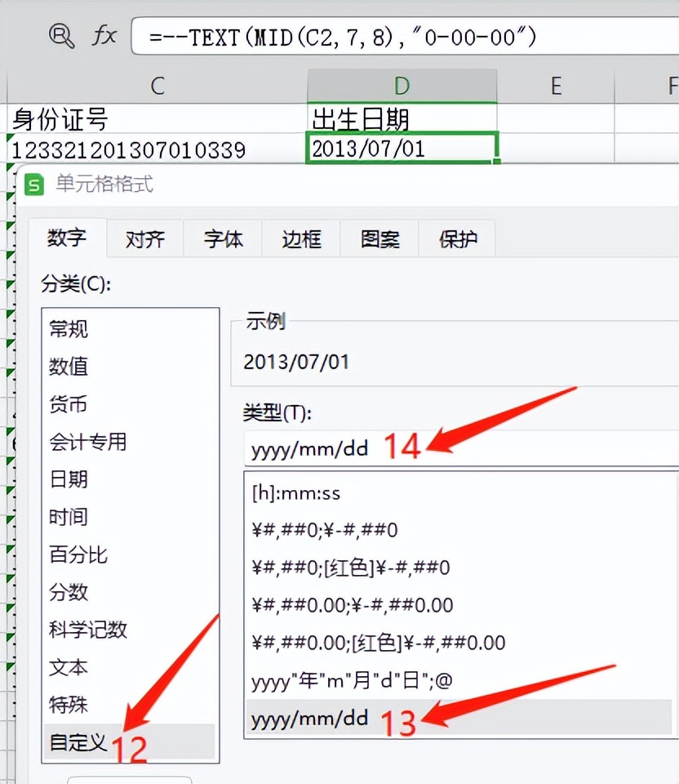Switch to the 对齐 tab
This screenshot has height=784, width=679.
pos(145,239)
